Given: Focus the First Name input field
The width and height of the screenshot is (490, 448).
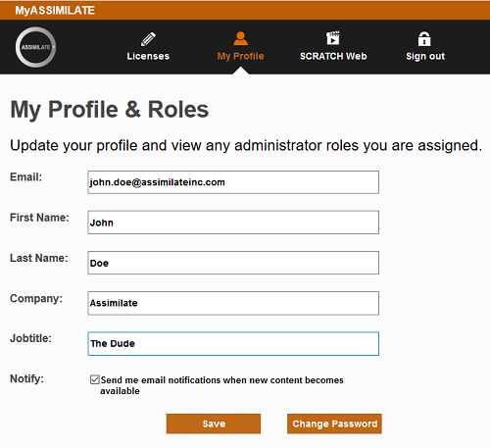Looking at the screenshot, I should [233, 223].
